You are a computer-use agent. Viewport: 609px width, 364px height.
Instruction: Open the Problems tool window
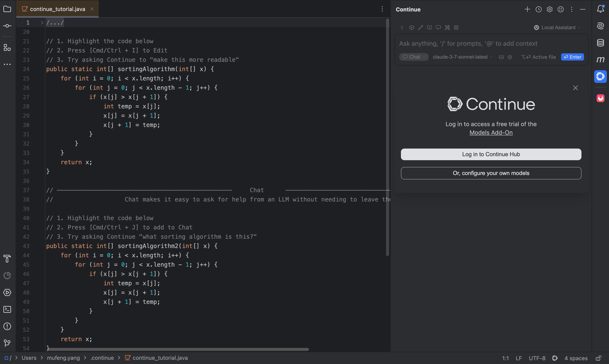(x=7, y=326)
